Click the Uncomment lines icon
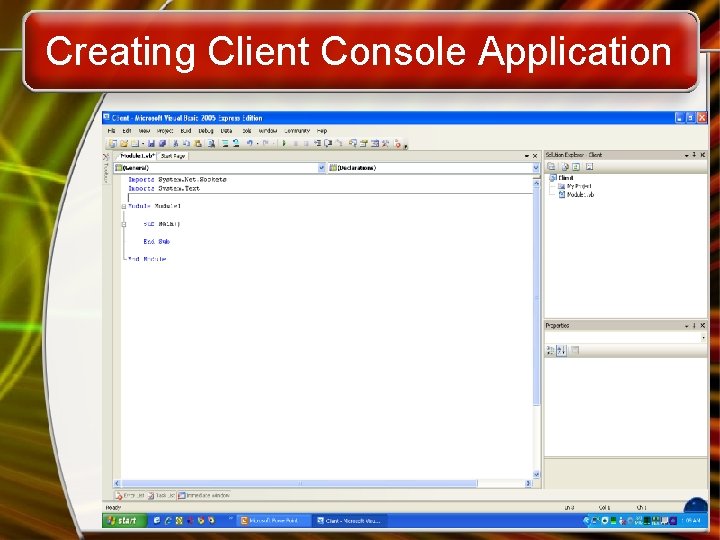This screenshot has height=540, width=720. [236, 144]
